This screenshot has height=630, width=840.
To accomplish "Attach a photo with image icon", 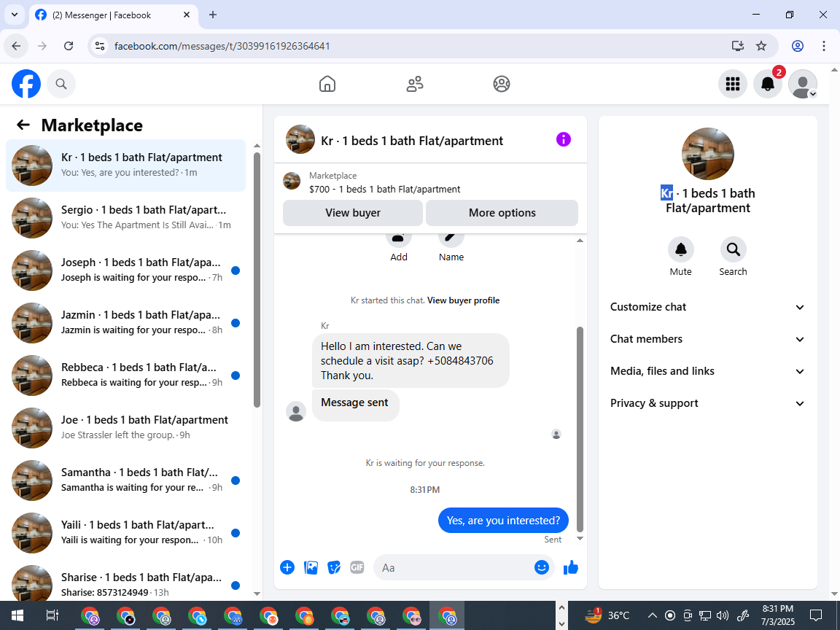I will pos(311,567).
